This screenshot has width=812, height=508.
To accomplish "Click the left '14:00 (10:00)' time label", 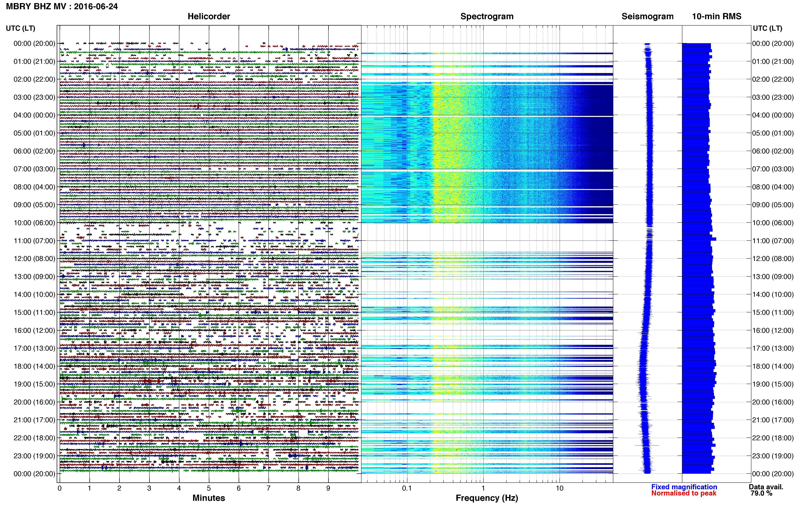I will point(34,295).
